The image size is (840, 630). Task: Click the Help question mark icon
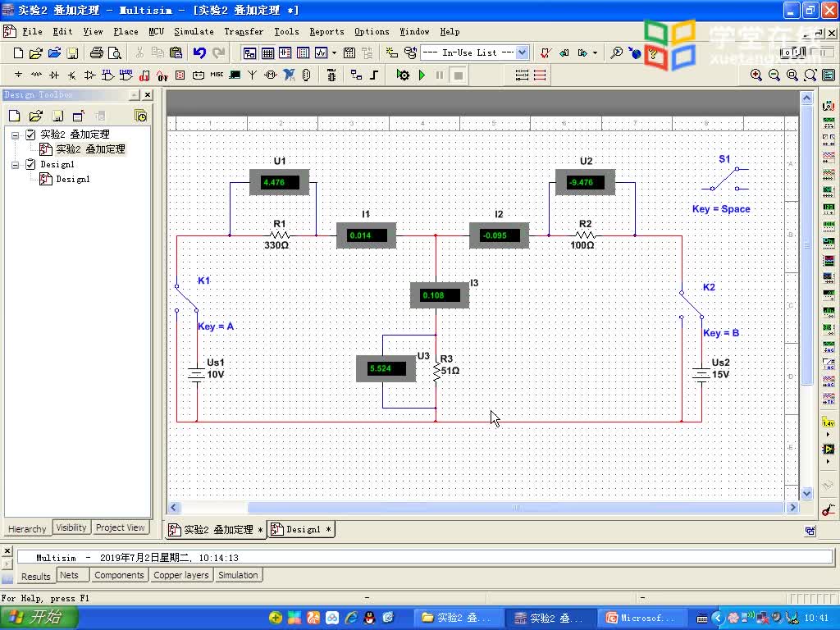click(x=652, y=52)
